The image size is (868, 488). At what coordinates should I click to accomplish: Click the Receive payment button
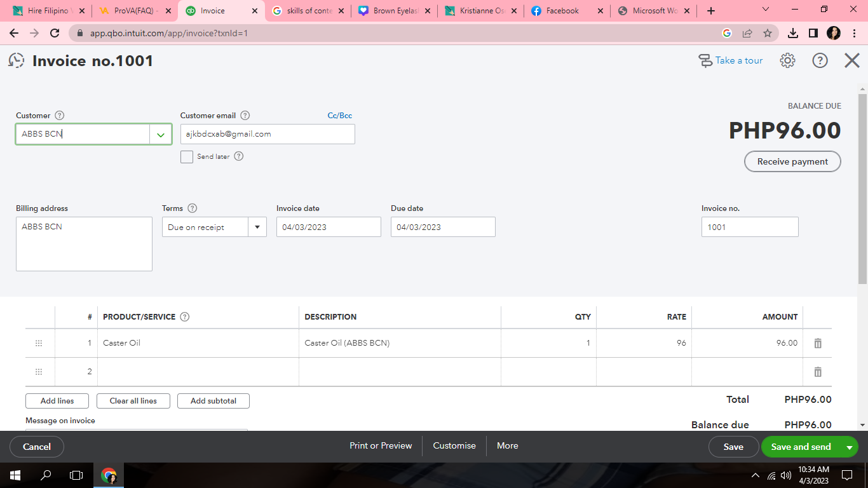click(x=792, y=161)
